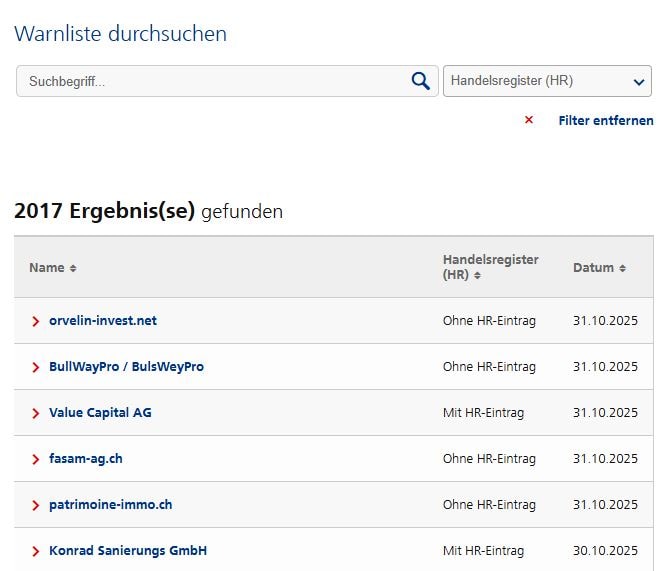Open the Konrad Sanierungs GmbH entry link

(128, 551)
